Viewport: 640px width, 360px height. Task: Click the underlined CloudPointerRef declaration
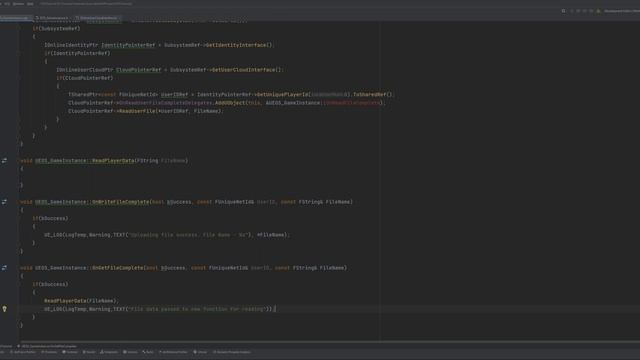click(139, 70)
